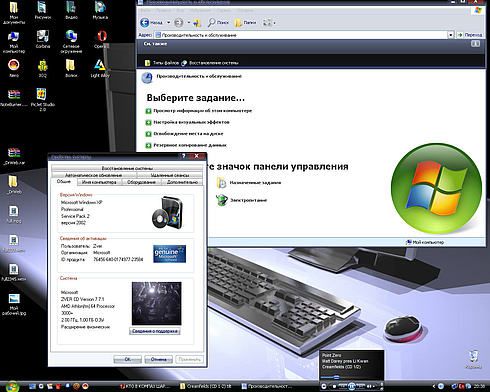Switch to the Оборудование tab
This screenshot has width=490, height=392.
(141, 182)
